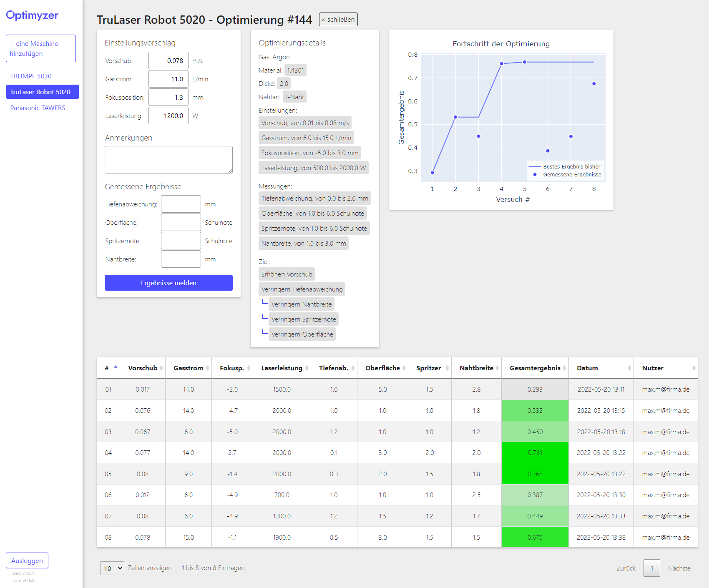This screenshot has width=709, height=588.
Task: Sort table by the # column arrow
Action: point(116,367)
